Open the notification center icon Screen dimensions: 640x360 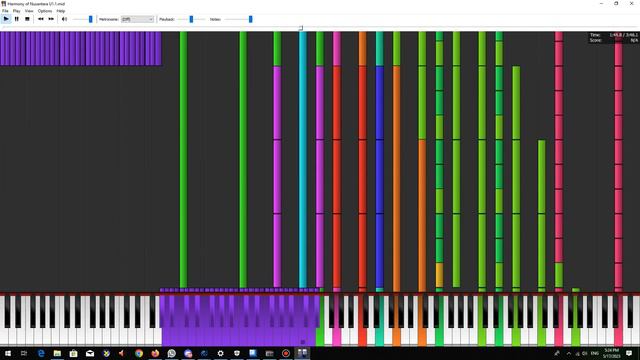pyautogui.click(x=629, y=353)
